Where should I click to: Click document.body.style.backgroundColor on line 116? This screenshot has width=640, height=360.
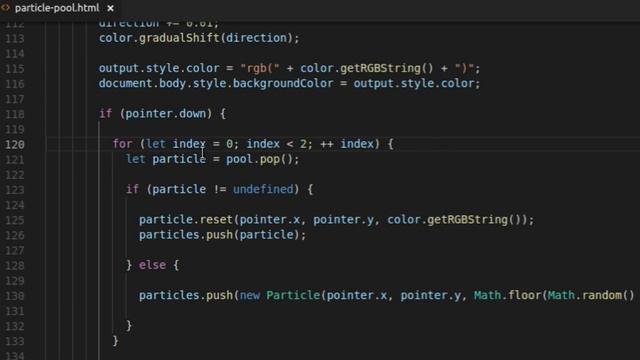coord(216,83)
